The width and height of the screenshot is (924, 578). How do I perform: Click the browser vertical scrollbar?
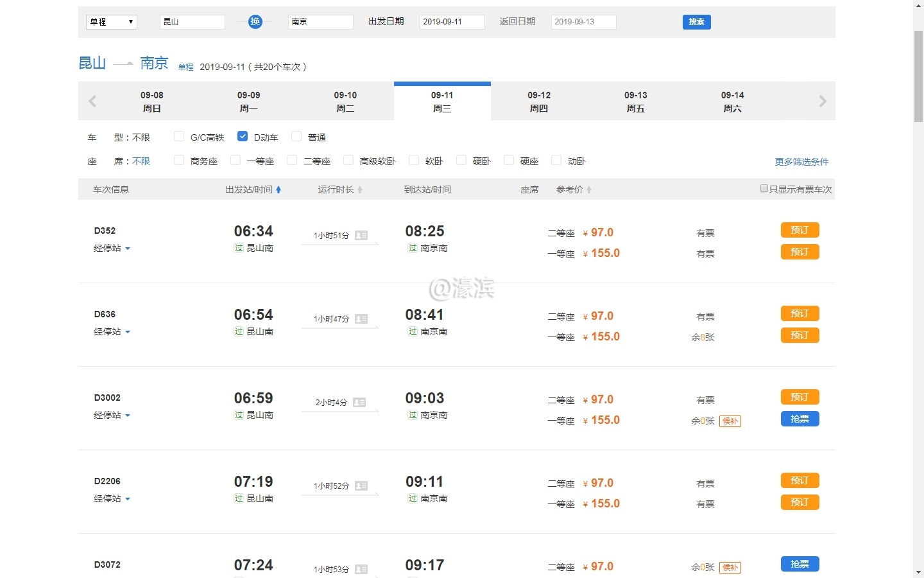(918, 77)
